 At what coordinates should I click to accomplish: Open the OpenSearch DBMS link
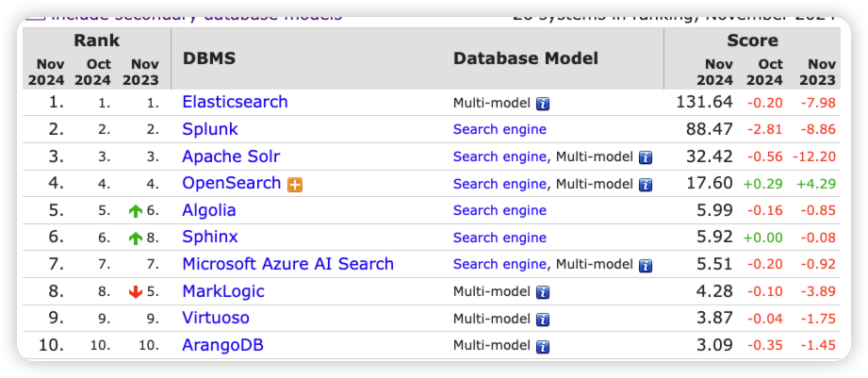(x=232, y=183)
